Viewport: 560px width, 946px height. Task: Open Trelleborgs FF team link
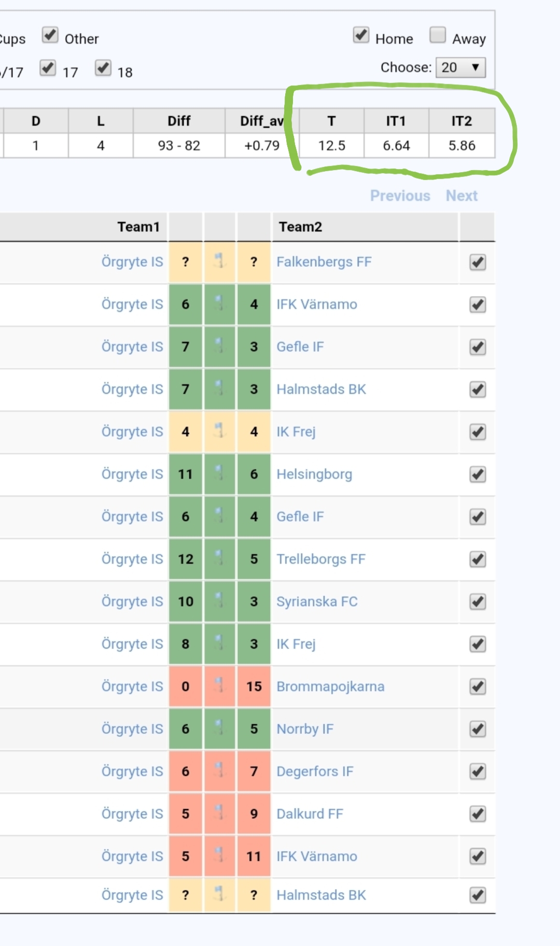pyautogui.click(x=321, y=559)
